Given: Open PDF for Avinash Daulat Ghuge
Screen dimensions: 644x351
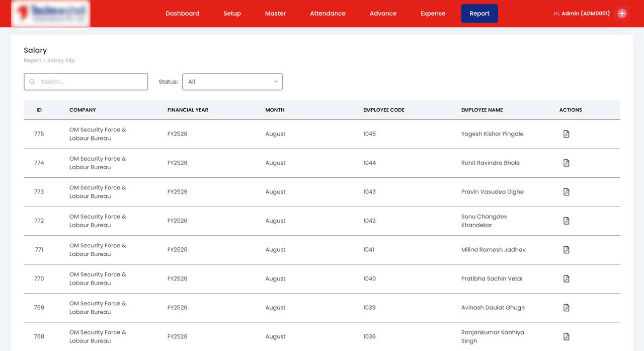Looking at the screenshot, I should point(566,308).
